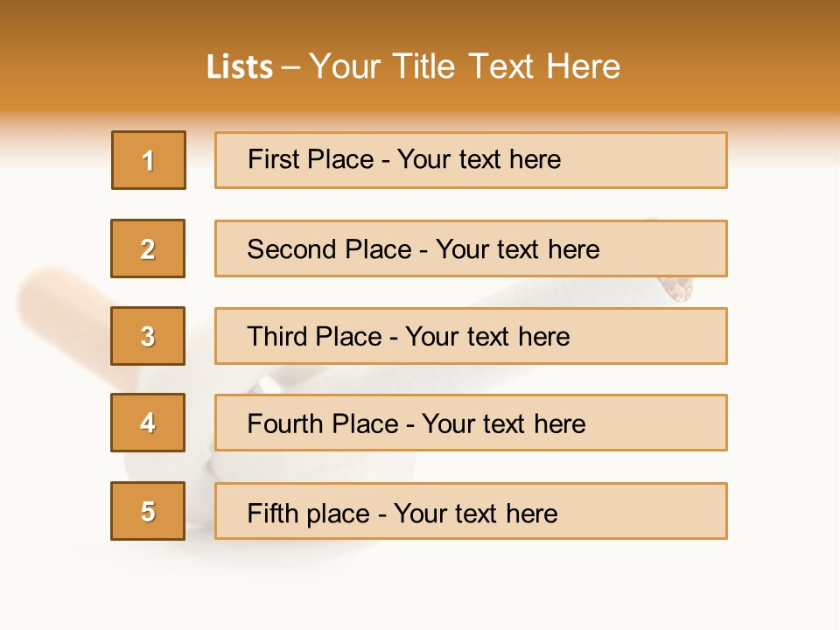Image resolution: width=840 pixels, height=630 pixels.
Task: Click the bold word Lists in title
Action: [x=240, y=66]
